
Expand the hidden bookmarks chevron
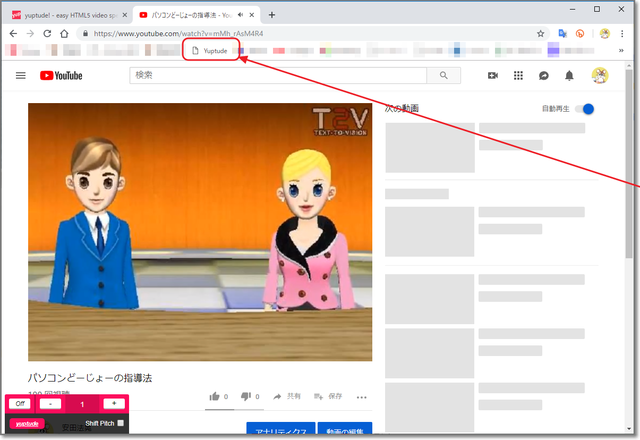click(623, 50)
